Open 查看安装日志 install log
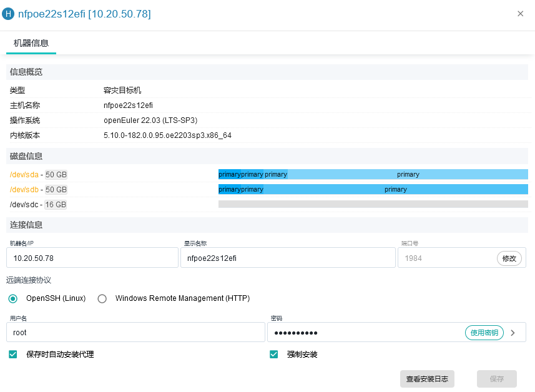The image size is (535, 392). pyautogui.click(x=427, y=379)
